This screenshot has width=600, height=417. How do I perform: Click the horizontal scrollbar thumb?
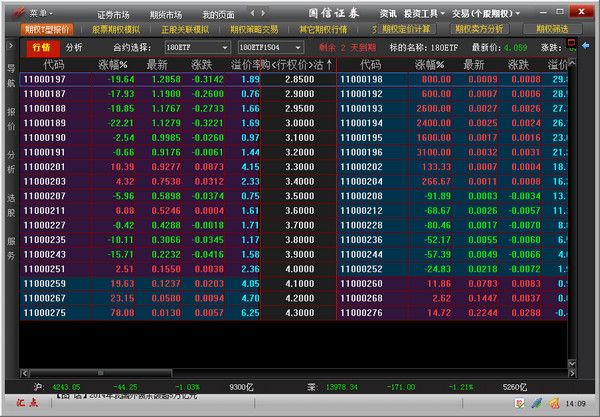(101, 373)
